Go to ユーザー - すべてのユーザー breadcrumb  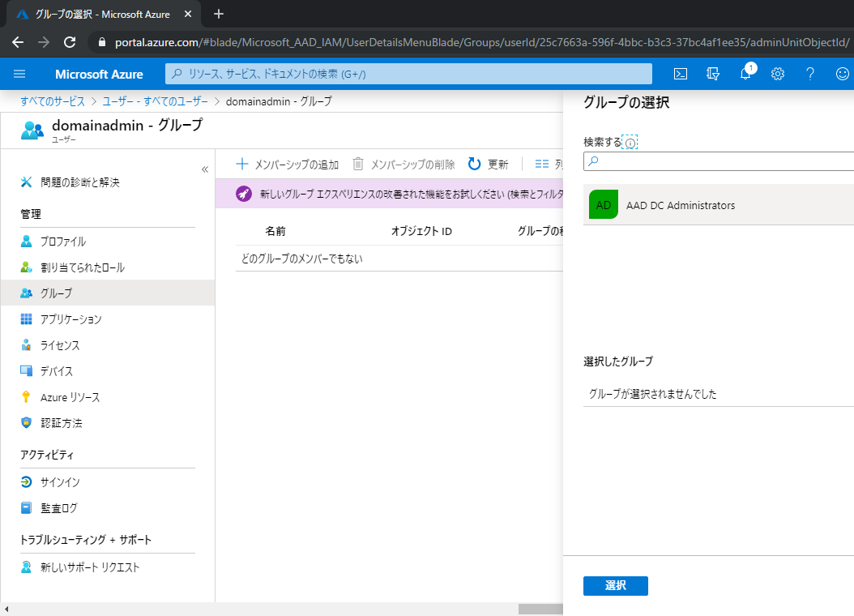point(156,101)
